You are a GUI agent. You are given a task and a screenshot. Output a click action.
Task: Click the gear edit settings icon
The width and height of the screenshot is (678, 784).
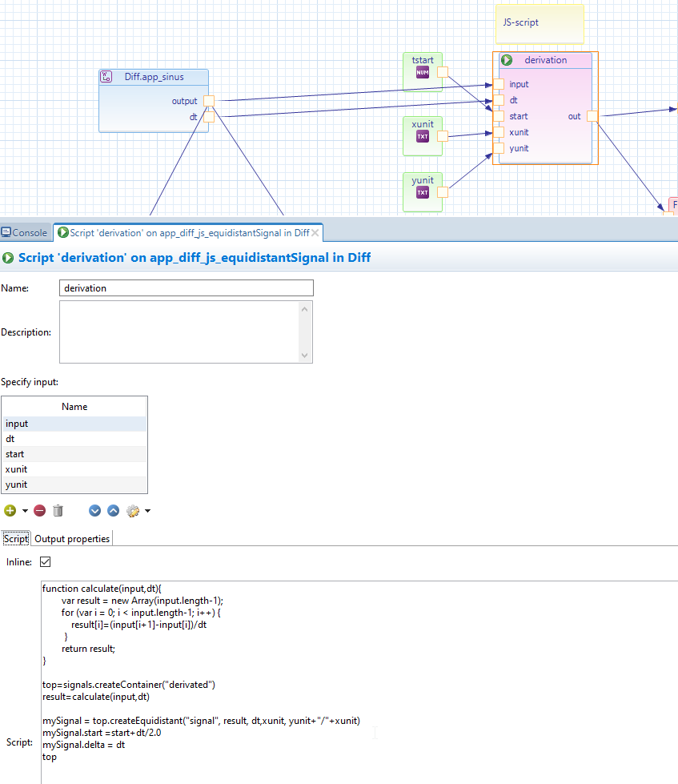[133, 511]
